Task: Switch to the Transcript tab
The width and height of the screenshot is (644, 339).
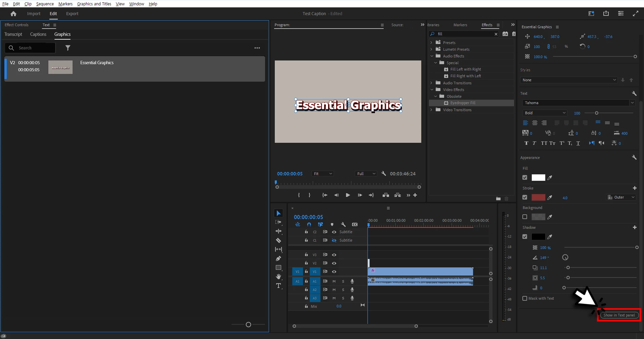Action: click(13, 34)
